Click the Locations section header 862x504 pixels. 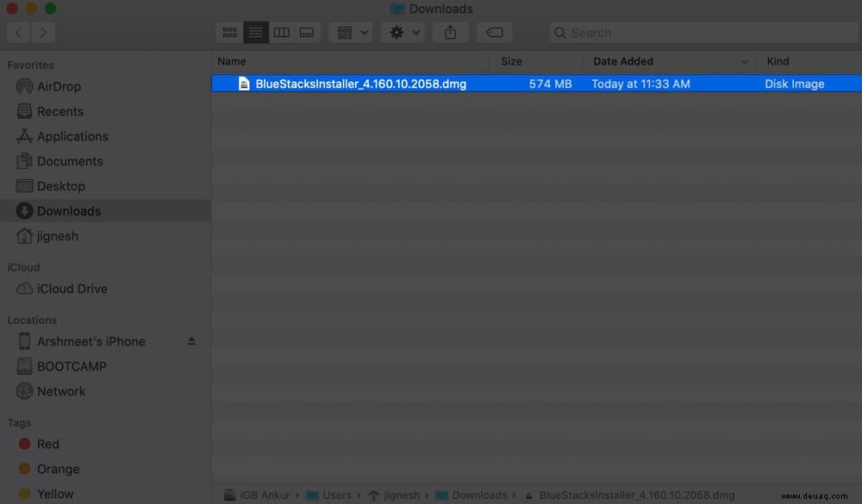click(32, 320)
